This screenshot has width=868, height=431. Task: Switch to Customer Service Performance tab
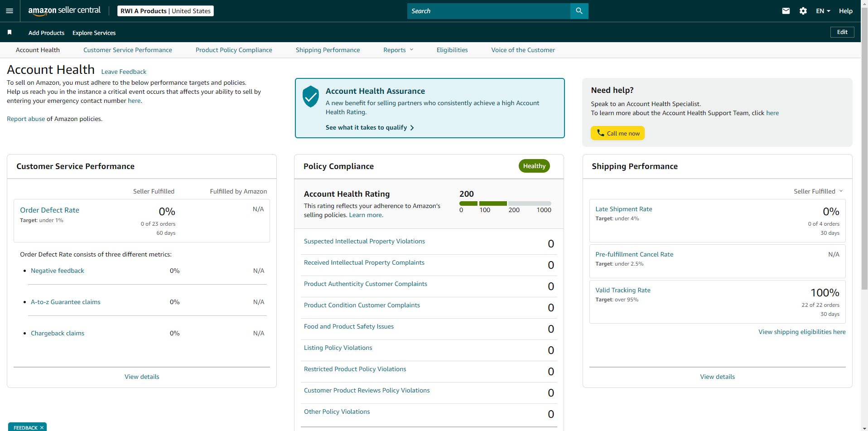click(128, 50)
